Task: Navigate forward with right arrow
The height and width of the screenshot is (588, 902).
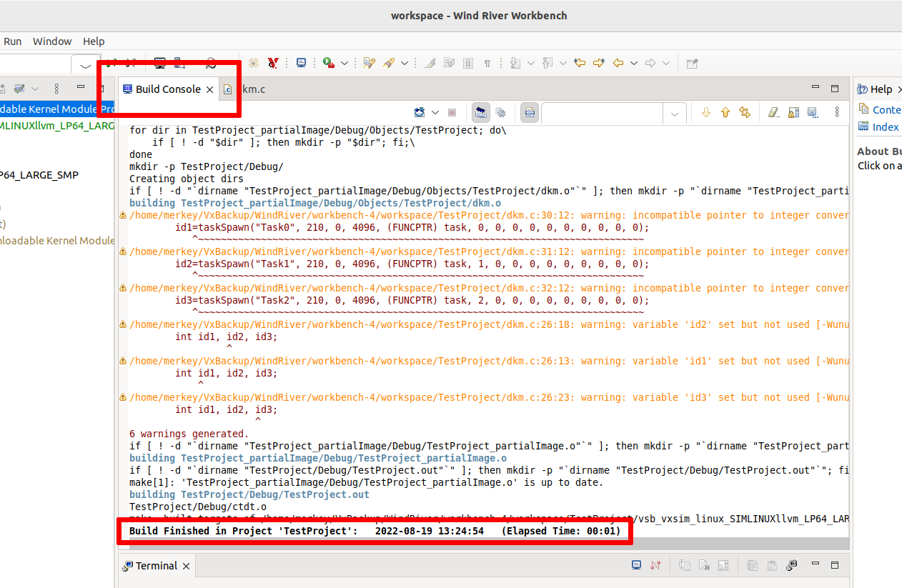Action: coord(650,63)
